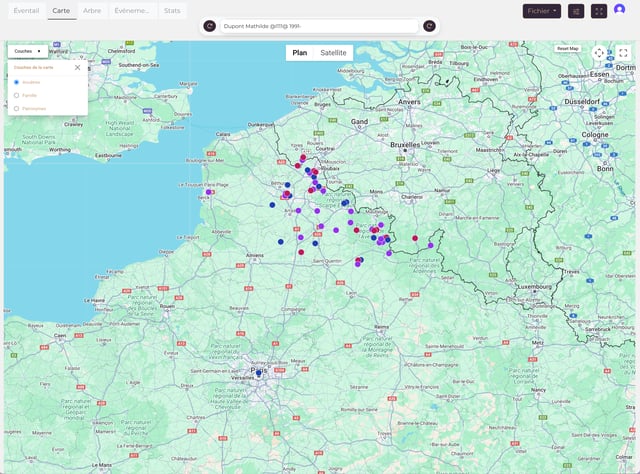Click the Bruxelles label on map
Image resolution: width=640 pixels, height=474 pixels.
pos(405,145)
